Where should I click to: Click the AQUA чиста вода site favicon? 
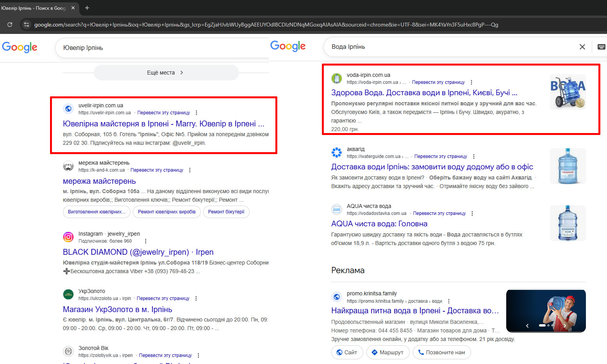(x=337, y=210)
